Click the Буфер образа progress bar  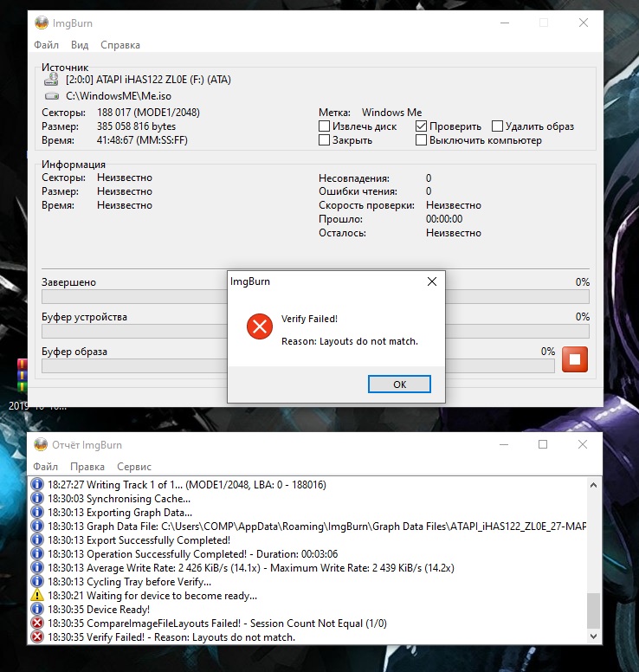[298, 366]
